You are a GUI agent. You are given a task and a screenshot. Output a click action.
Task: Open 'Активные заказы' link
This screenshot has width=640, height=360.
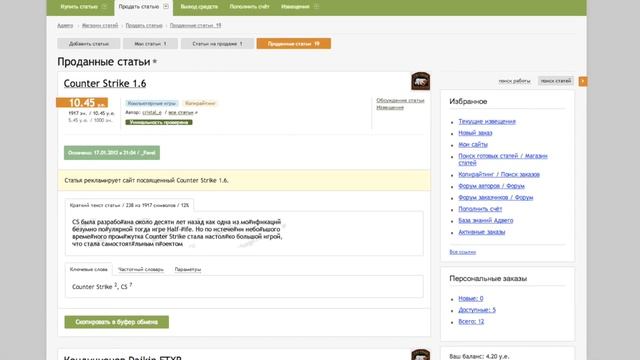(482, 232)
